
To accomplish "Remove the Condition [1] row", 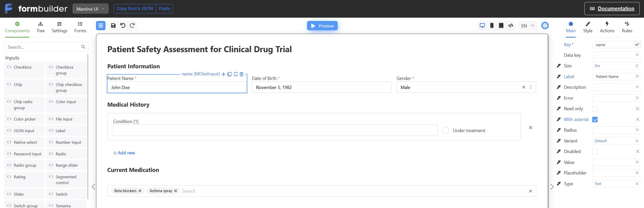I will [531, 128].
